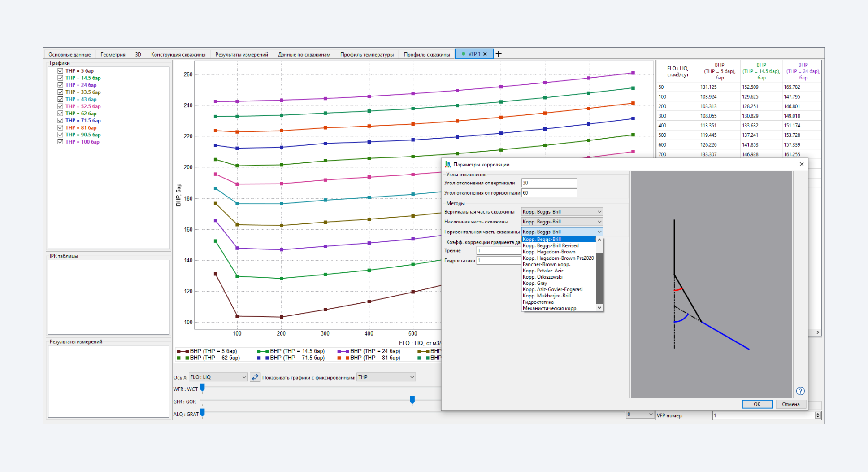This screenshot has height=472, width=868.
Task: Switch to Профиль температуры tab
Action: click(367, 54)
